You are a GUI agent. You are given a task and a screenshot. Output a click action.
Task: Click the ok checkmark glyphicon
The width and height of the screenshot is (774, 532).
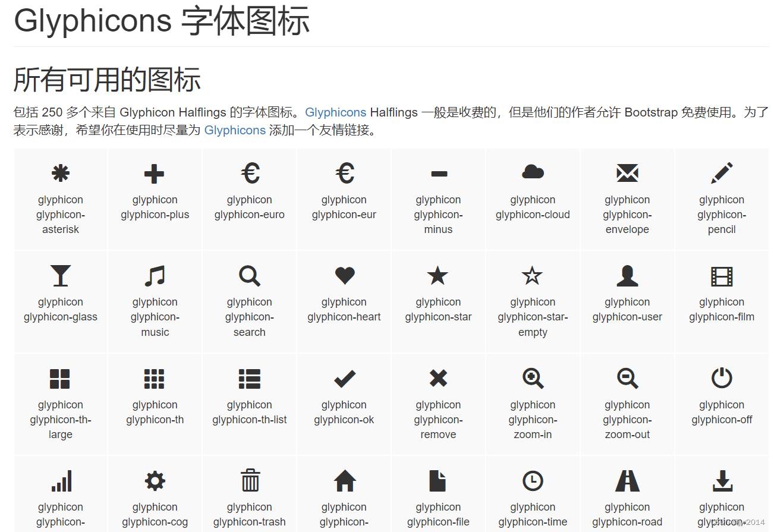pos(344,379)
